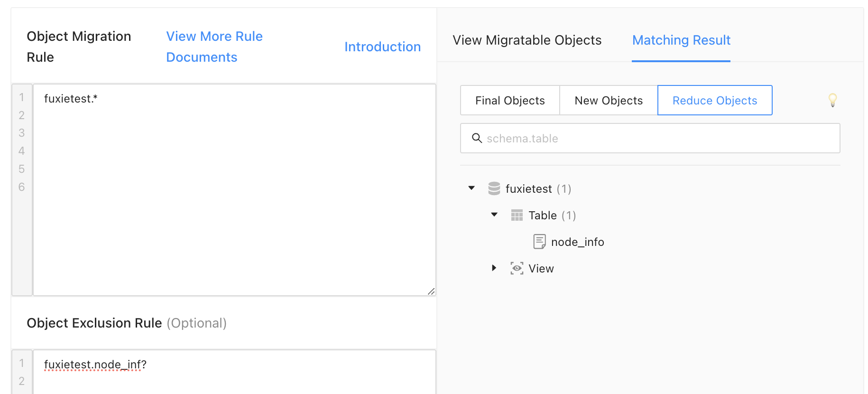Collapse the Table tree node

(494, 215)
